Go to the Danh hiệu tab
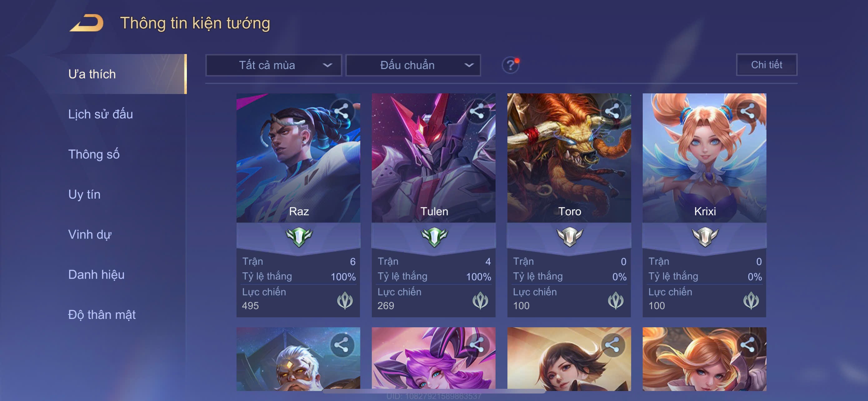 (96, 275)
